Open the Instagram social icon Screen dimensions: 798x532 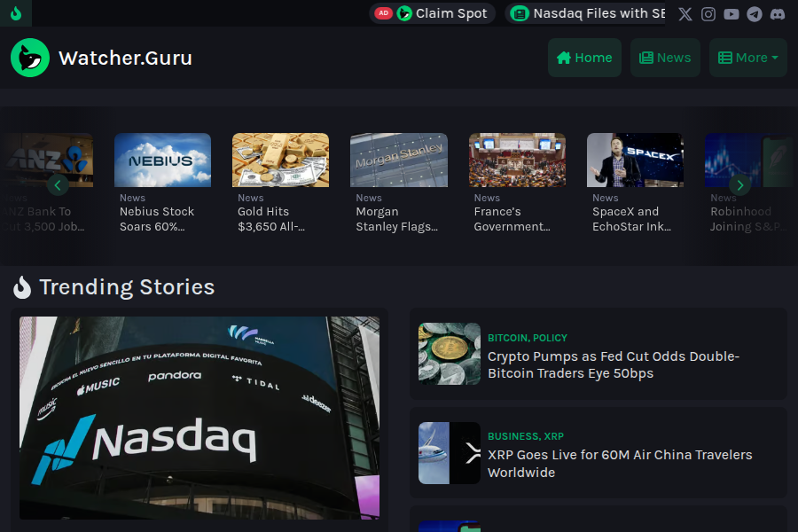pyautogui.click(x=708, y=14)
